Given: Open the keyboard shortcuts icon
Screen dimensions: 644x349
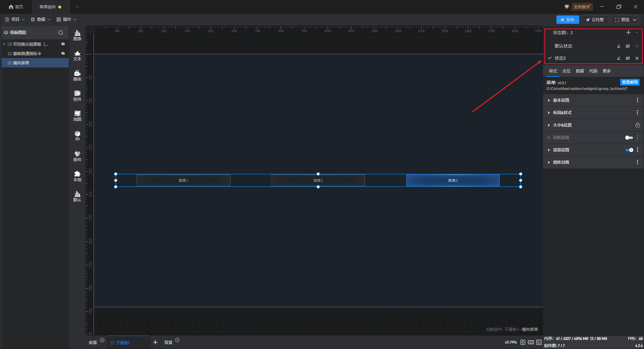Looking at the screenshot, I should point(531,342).
